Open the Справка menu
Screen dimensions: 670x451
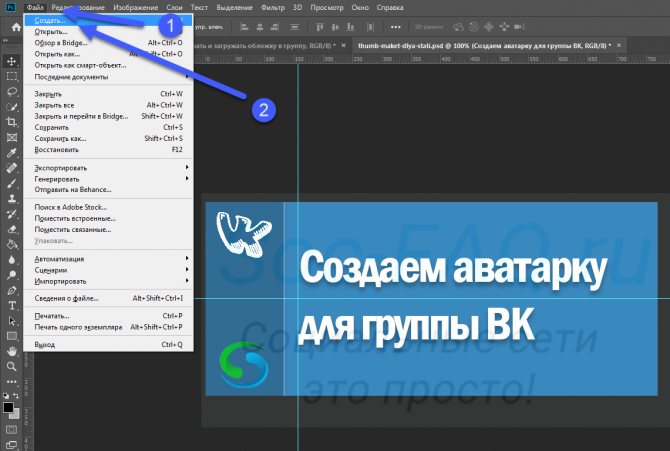pyautogui.click(x=390, y=7)
